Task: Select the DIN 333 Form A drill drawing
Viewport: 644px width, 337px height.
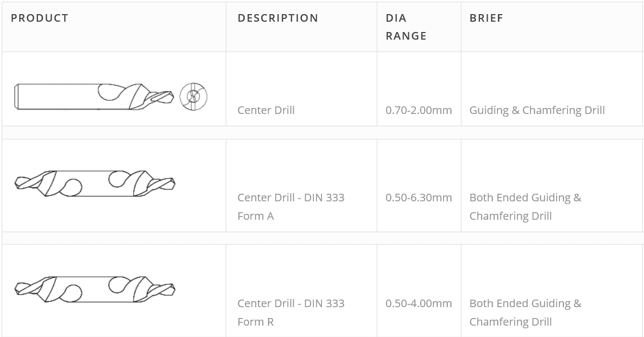Action: click(94, 183)
